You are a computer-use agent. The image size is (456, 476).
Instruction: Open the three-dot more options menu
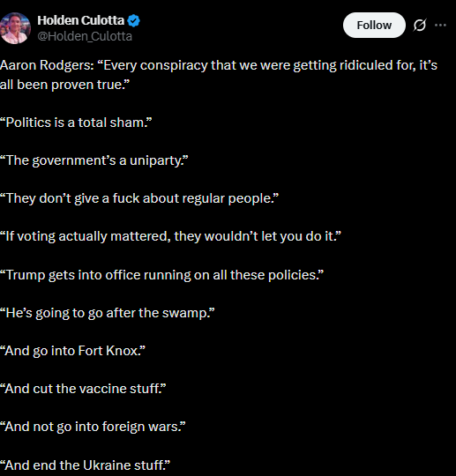click(440, 26)
